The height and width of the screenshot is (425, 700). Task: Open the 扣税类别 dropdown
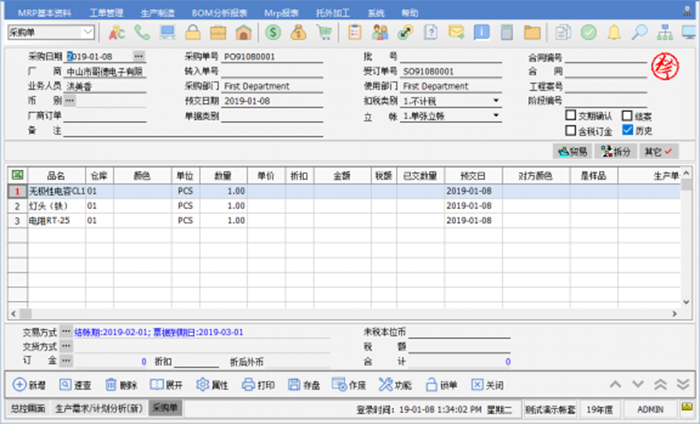pos(496,101)
